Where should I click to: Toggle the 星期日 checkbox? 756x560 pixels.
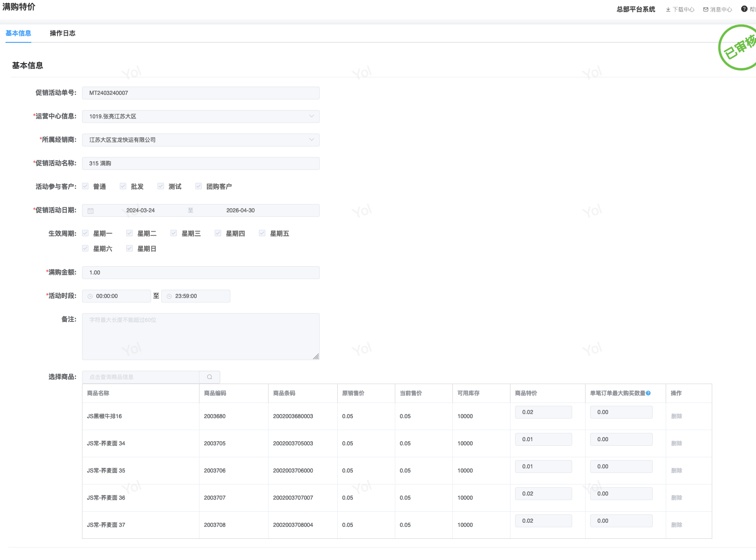pos(129,248)
